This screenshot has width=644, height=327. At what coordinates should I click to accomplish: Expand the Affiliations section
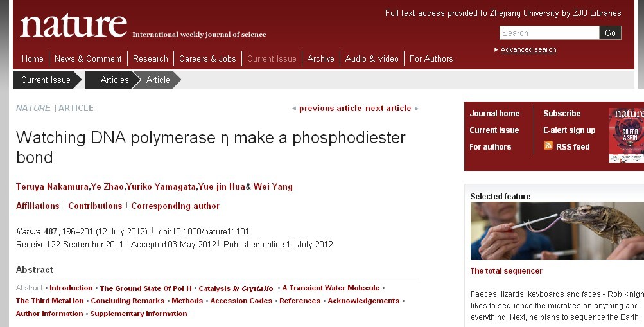pos(37,206)
